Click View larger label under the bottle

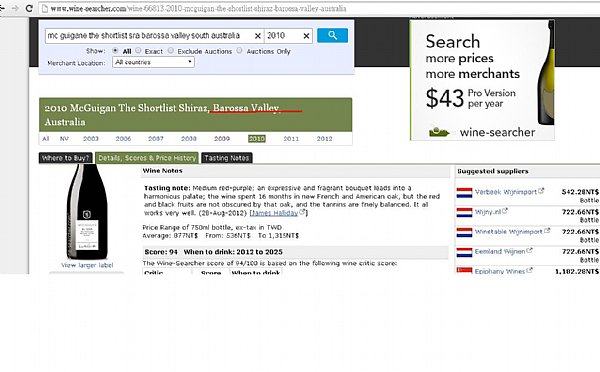(87, 265)
